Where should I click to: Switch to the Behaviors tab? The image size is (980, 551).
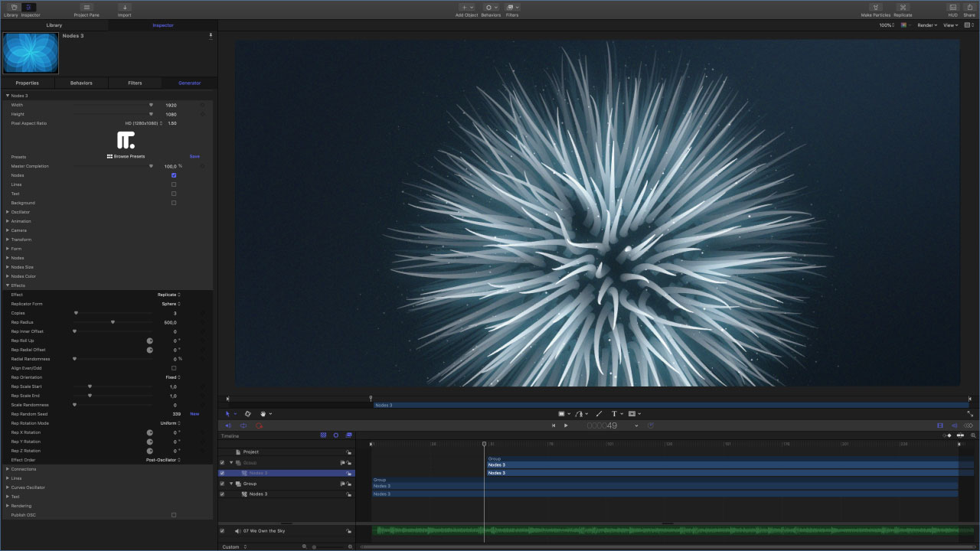pyautogui.click(x=81, y=83)
